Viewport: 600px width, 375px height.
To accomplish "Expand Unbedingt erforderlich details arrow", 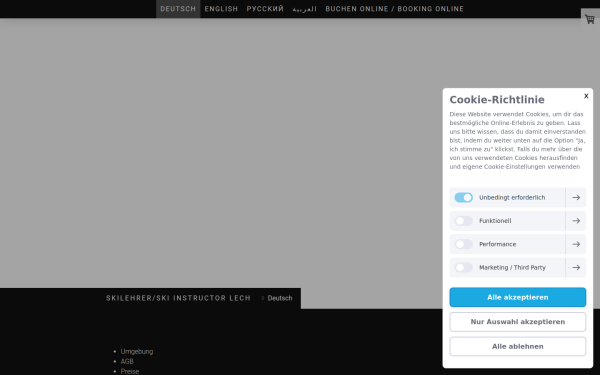I will click(576, 197).
